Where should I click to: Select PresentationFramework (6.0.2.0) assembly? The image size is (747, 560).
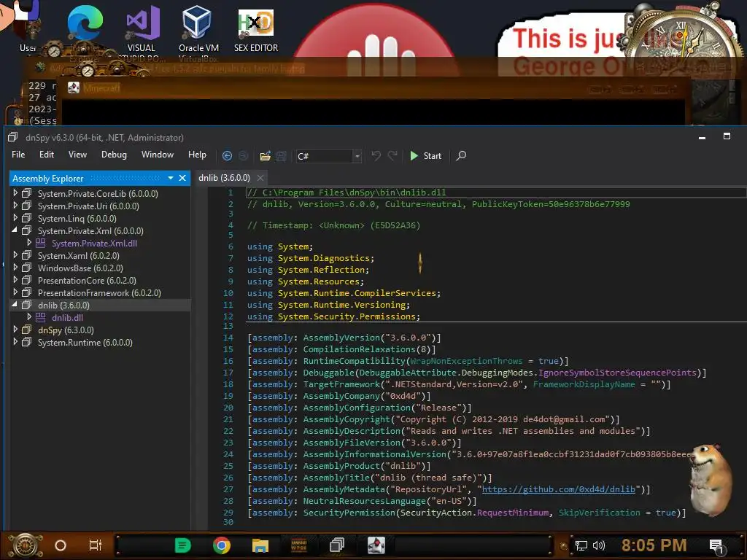(99, 293)
